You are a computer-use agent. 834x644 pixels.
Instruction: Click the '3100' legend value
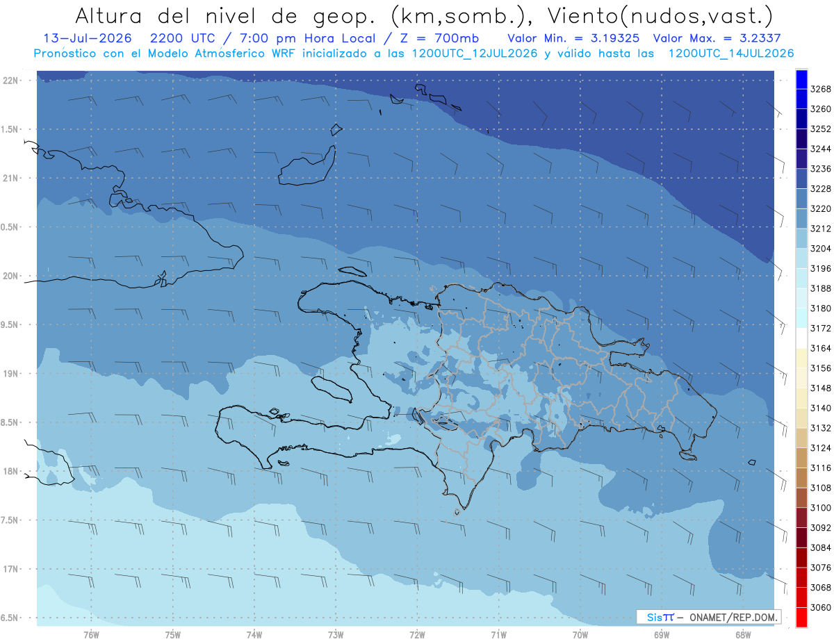[821, 508]
